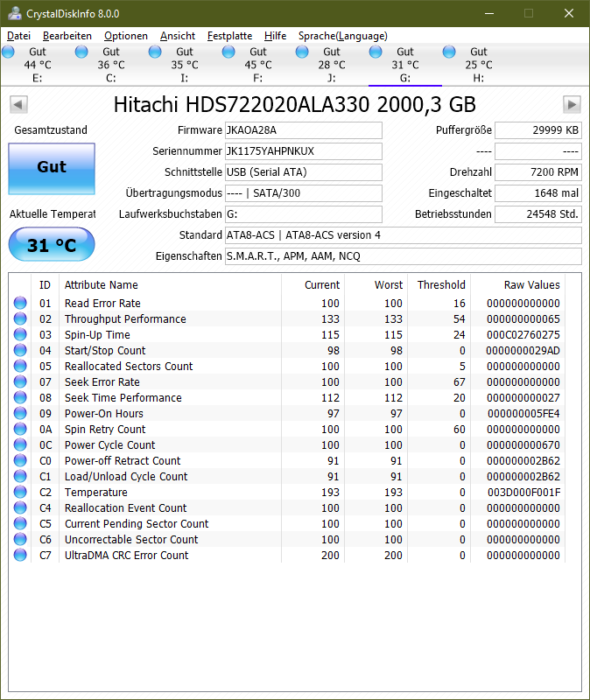590x700 pixels.
Task: Go to previous disk with left arrow
Action: pyautogui.click(x=18, y=104)
